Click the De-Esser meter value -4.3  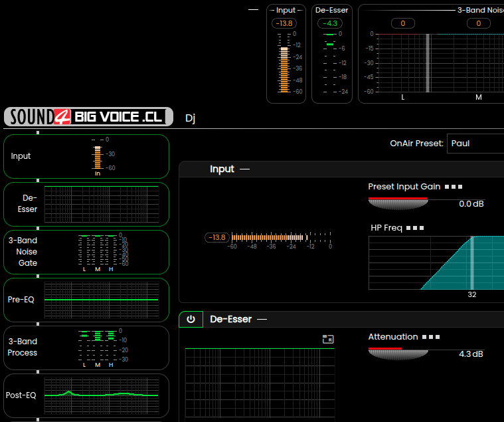click(330, 23)
